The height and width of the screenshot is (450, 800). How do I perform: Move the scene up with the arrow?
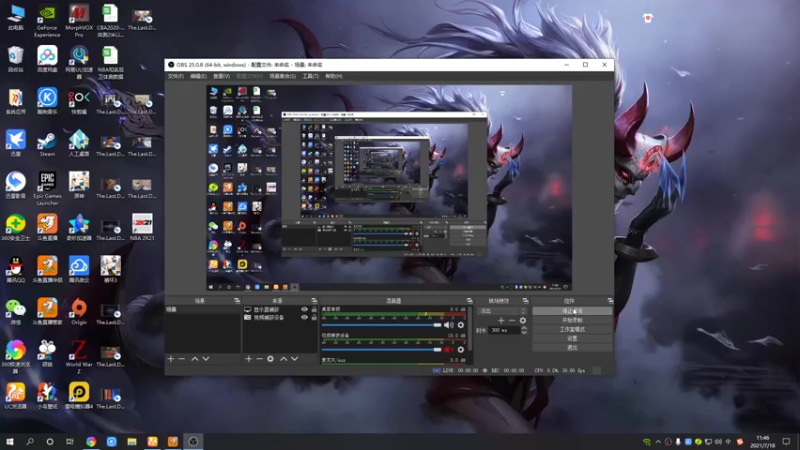click(x=194, y=359)
